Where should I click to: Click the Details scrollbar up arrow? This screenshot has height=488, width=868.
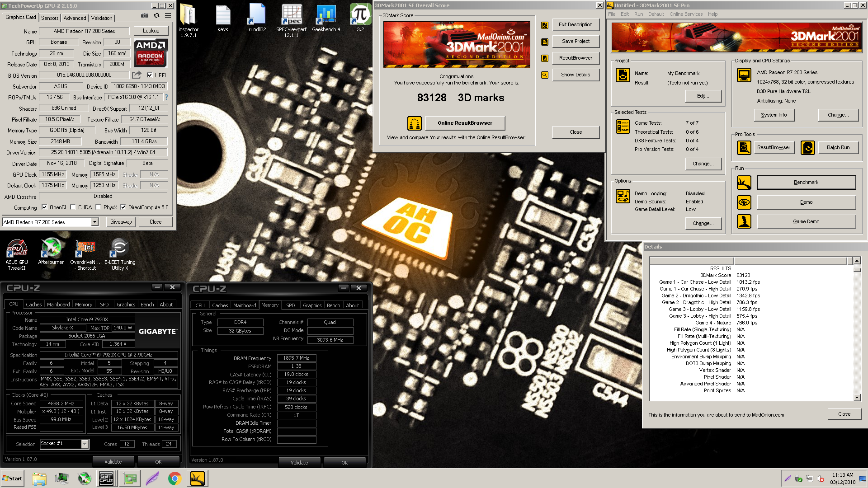click(857, 261)
